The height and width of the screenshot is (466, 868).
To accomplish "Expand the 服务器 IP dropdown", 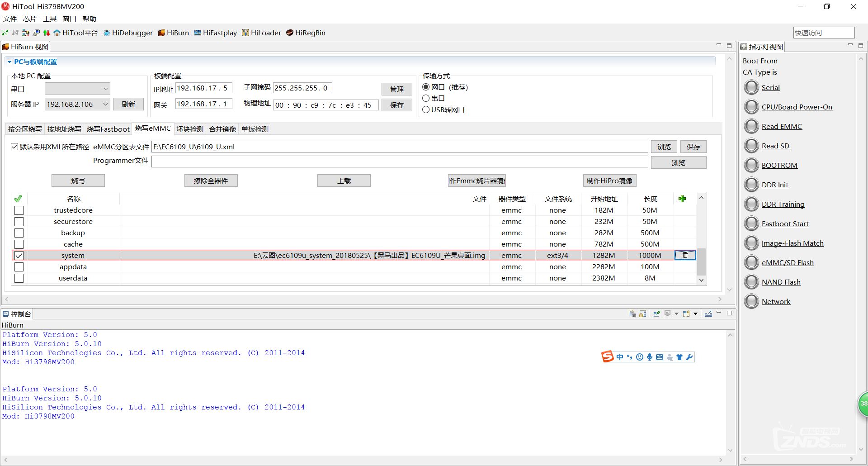I will coord(105,104).
